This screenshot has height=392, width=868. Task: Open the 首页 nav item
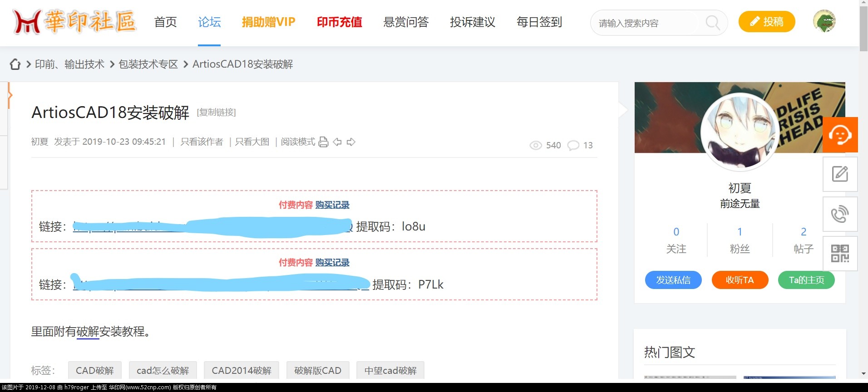(x=165, y=22)
